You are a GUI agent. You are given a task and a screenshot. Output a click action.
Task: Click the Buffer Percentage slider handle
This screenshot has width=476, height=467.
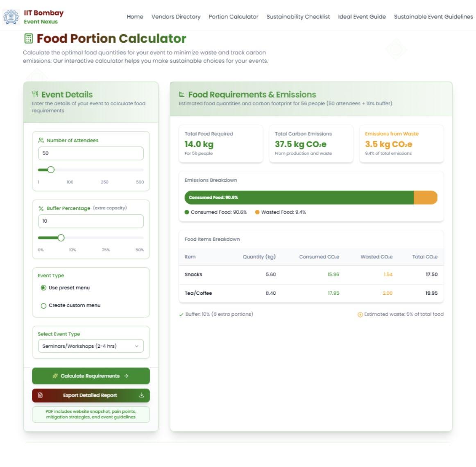click(61, 238)
